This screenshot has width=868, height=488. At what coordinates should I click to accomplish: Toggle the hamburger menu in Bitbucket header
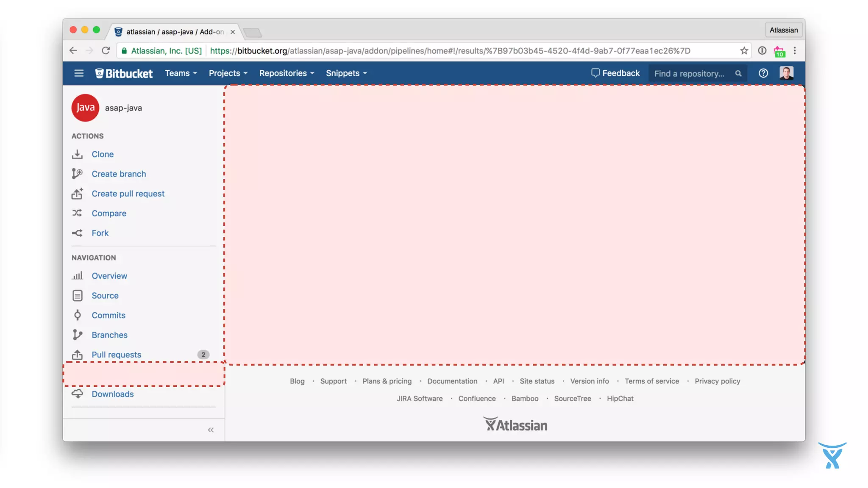pos(79,73)
